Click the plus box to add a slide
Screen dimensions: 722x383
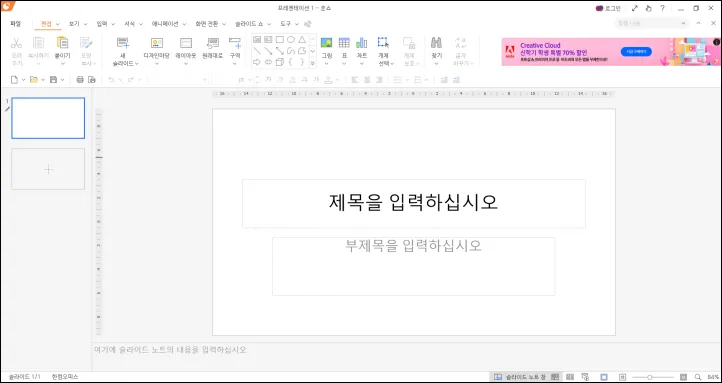coord(48,169)
